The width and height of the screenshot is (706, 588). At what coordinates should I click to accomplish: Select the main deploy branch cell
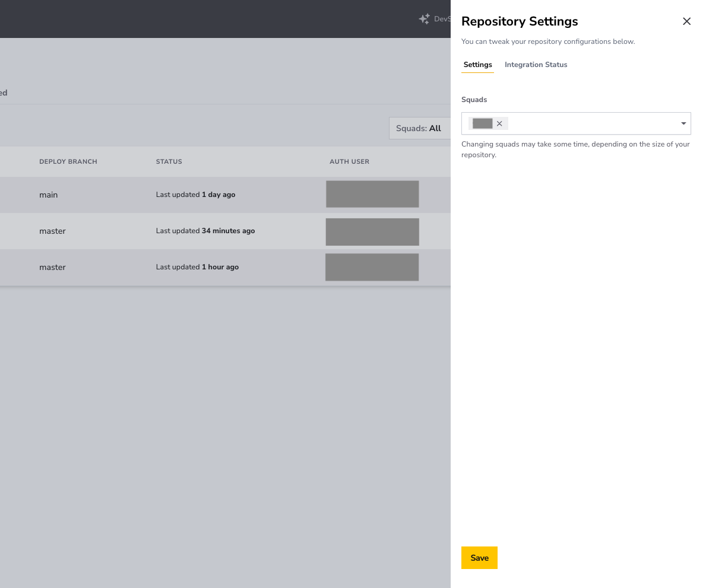tap(49, 195)
